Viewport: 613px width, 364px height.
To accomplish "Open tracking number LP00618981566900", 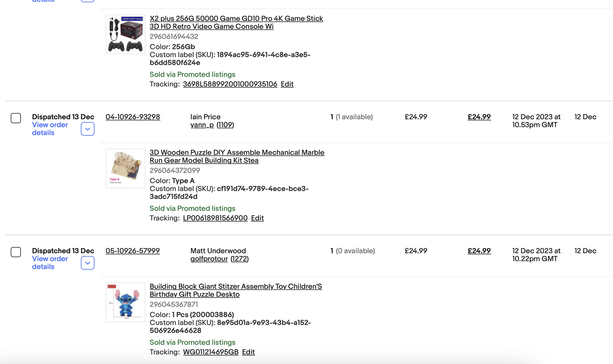I will click(215, 218).
